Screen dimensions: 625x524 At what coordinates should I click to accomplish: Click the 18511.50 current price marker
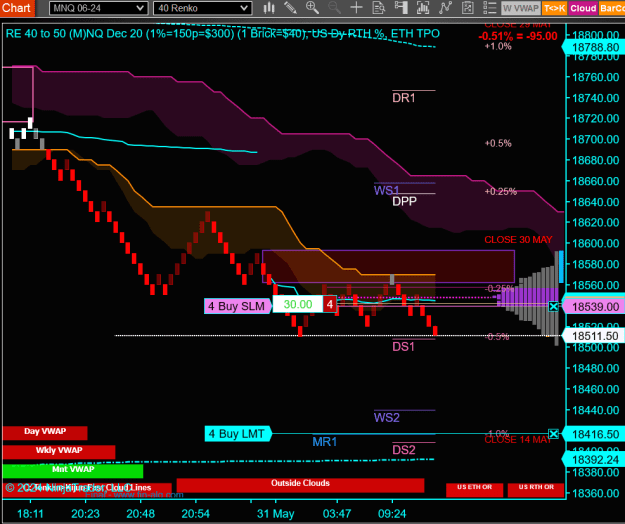[x=594, y=336]
